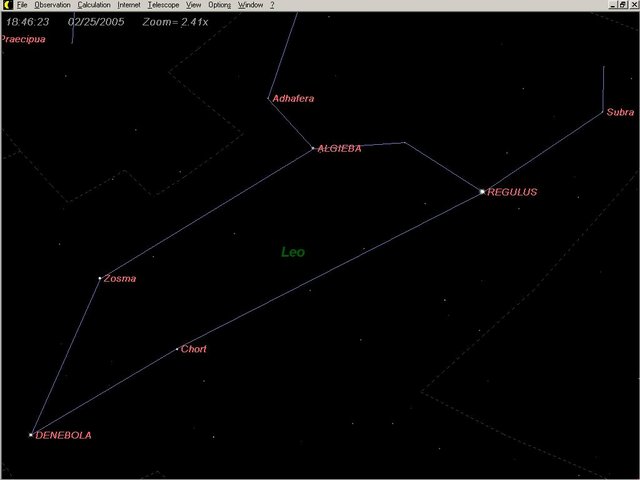Select the Subra star label

point(620,113)
